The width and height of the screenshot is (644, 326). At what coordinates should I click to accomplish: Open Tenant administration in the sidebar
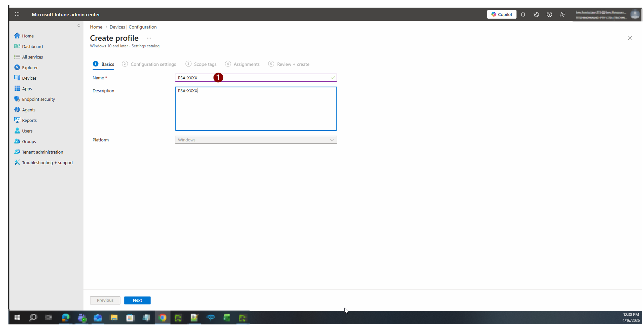coord(38,152)
